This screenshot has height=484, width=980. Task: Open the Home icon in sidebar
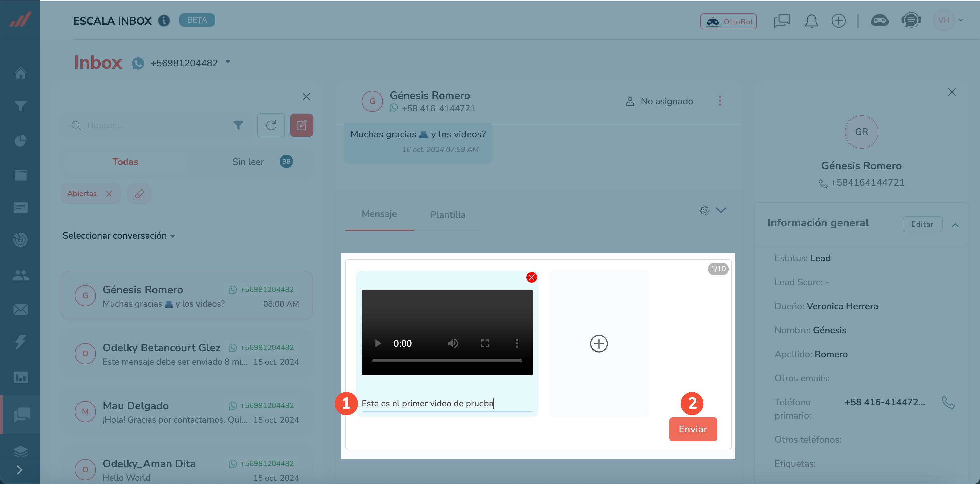tap(21, 73)
